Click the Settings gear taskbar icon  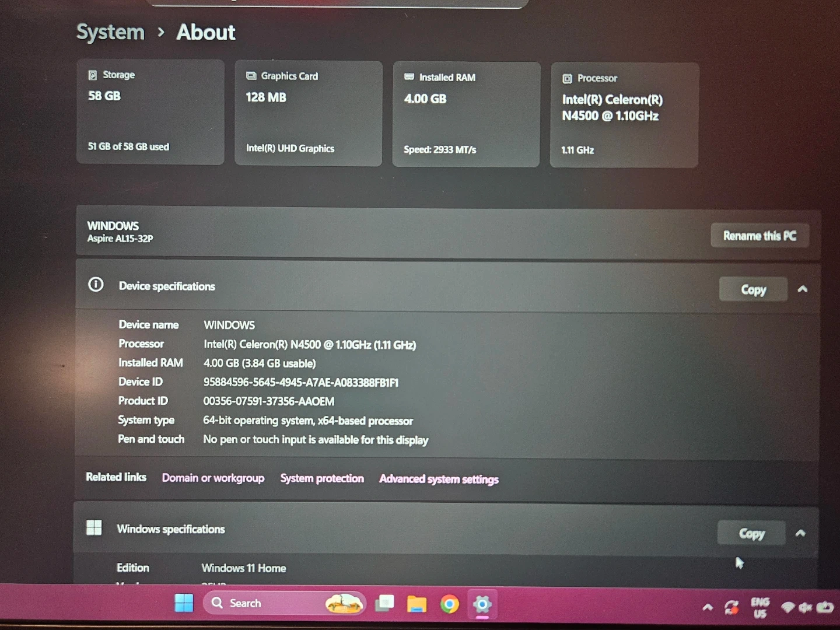[x=482, y=604]
